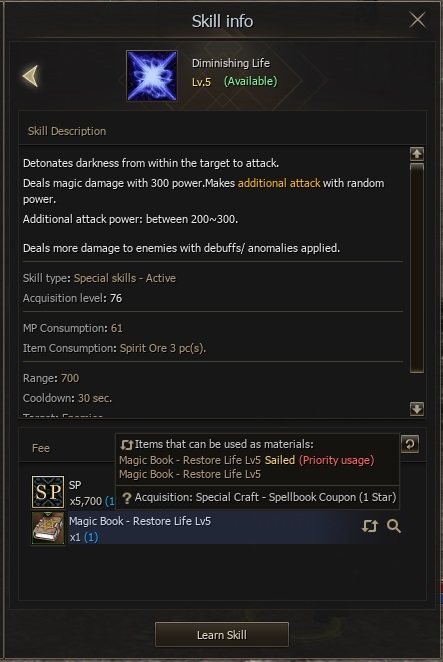
Task: Swap material item for Magic Book row
Action: click(370, 526)
